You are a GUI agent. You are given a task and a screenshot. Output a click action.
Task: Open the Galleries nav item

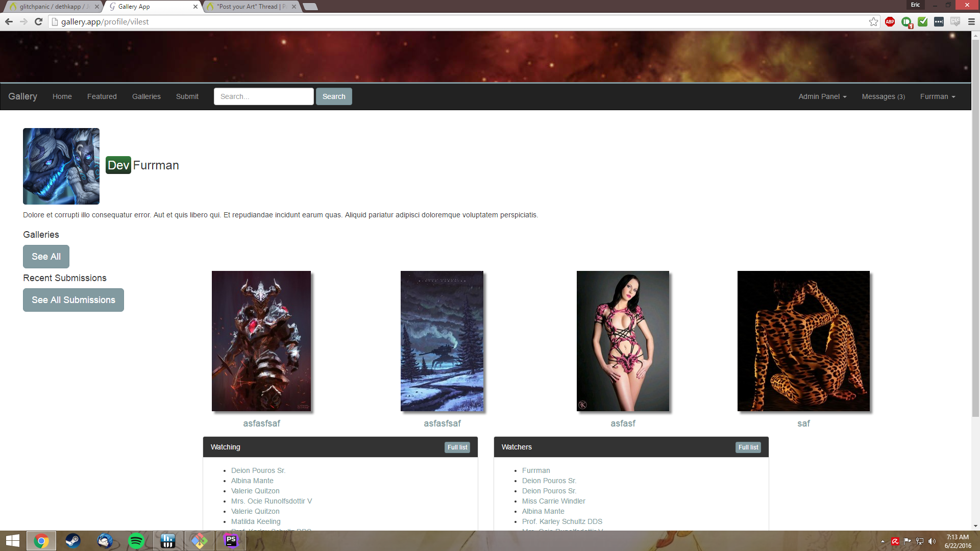(146, 96)
